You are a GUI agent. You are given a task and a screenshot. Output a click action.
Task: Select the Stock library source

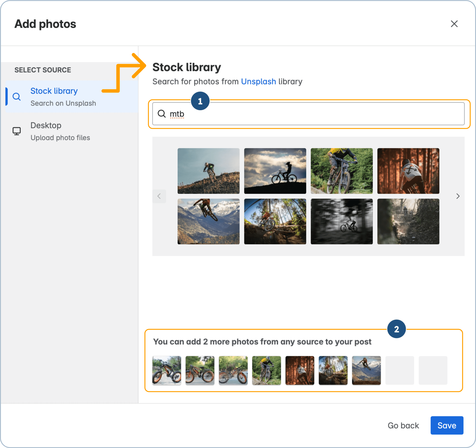click(54, 91)
